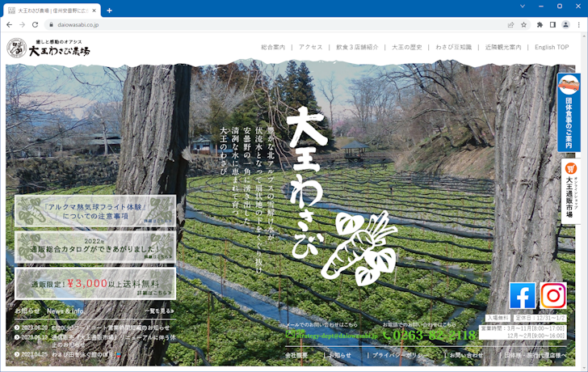The height and width of the screenshot is (372, 588).
Task: Click the 一覧を見る news list link
Action: pos(159,311)
